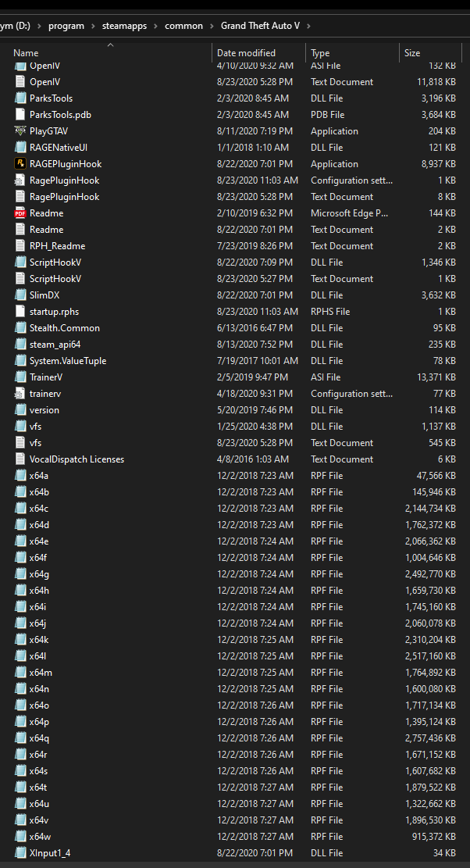Select the file named x64r
The image size is (470, 868).
tap(38, 755)
